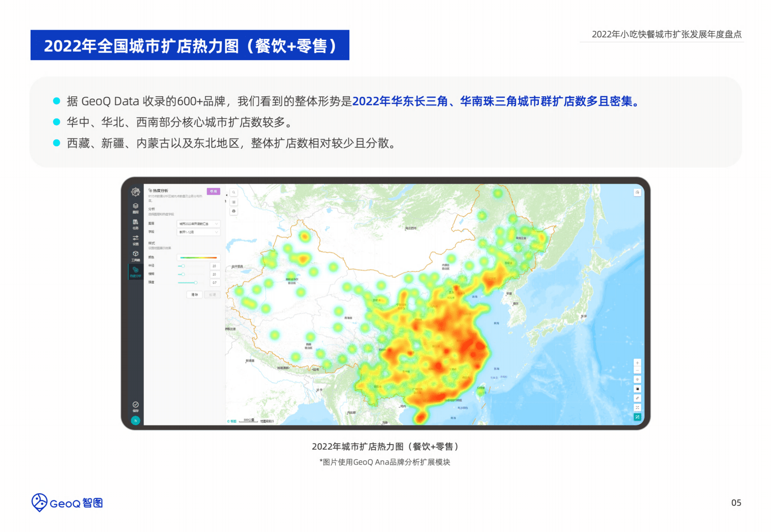Click the locate/crosshair map button
This screenshot has height=532, width=771.
point(637,379)
